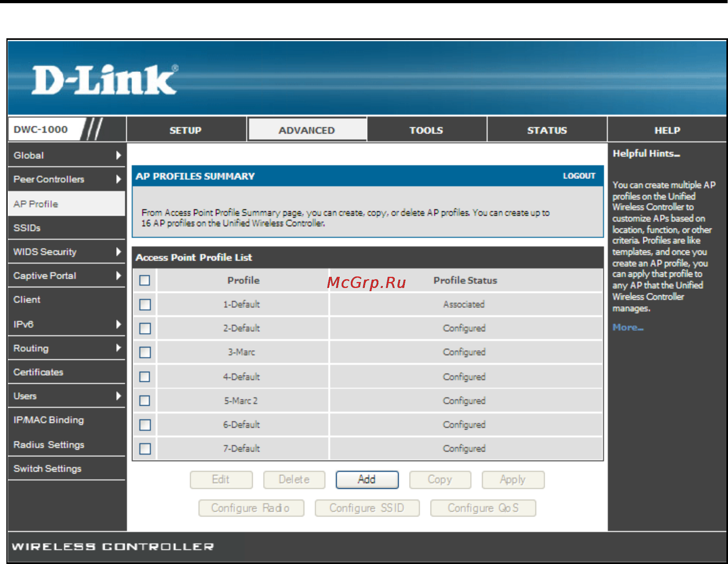
Task: Open Certificates in the sidebar
Action: point(66,372)
